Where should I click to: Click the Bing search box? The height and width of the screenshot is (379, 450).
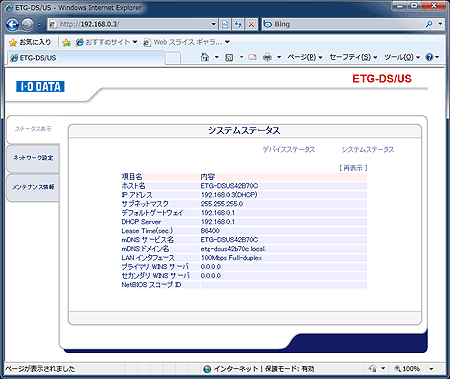(x=343, y=24)
